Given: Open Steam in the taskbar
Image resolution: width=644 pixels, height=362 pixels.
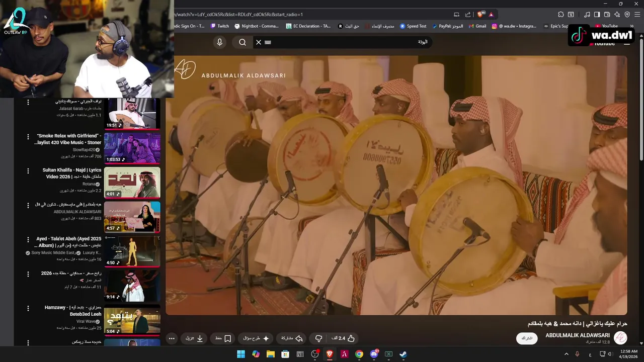Looking at the screenshot, I should click(404, 354).
